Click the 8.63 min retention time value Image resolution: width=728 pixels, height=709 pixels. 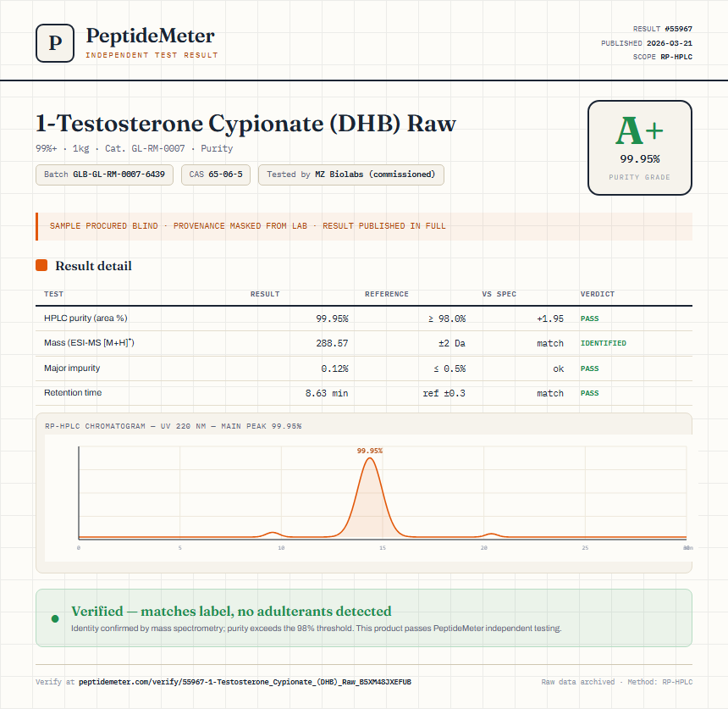pos(327,394)
